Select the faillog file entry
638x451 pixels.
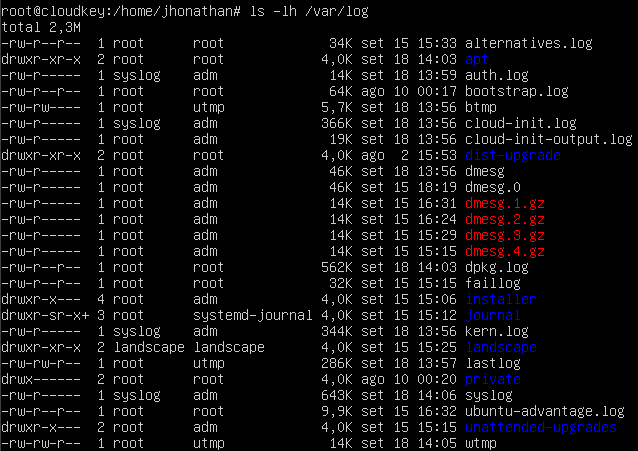click(493, 283)
